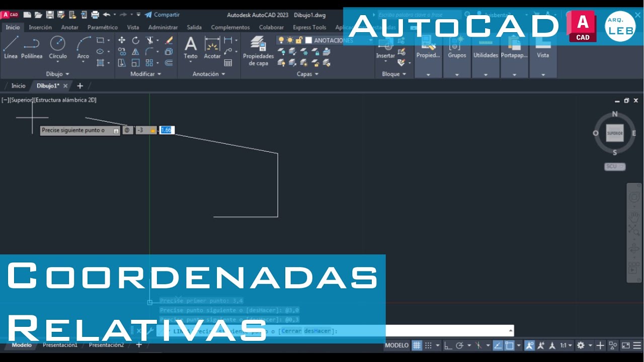
Task: Switch to the Inicio file tab
Action: 18,86
